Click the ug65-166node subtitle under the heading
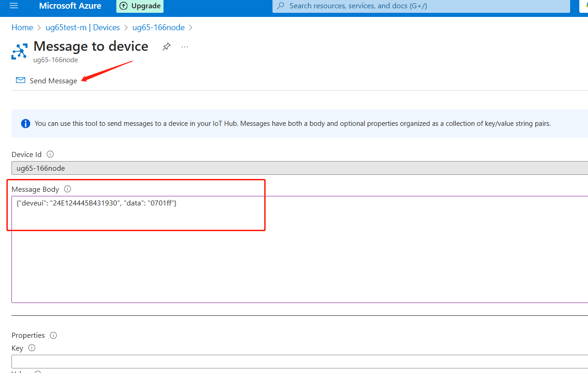The height and width of the screenshot is (373, 588). (55, 60)
